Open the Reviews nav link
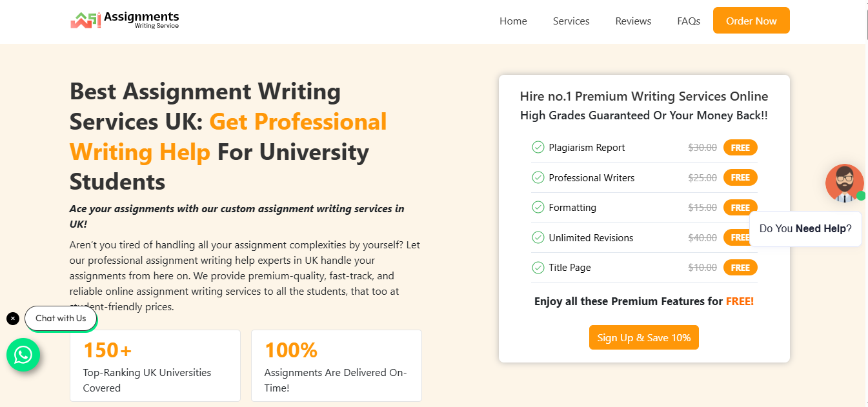Viewport: 868px width, 407px height. pos(633,21)
